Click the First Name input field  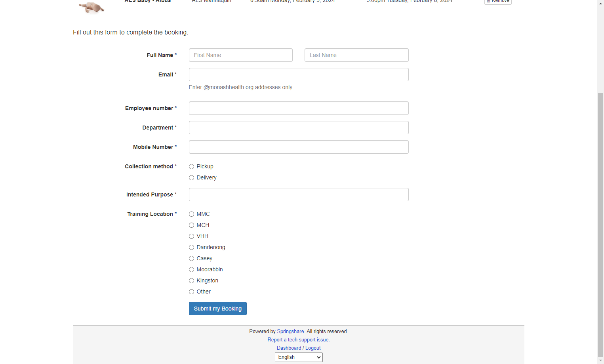click(240, 55)
